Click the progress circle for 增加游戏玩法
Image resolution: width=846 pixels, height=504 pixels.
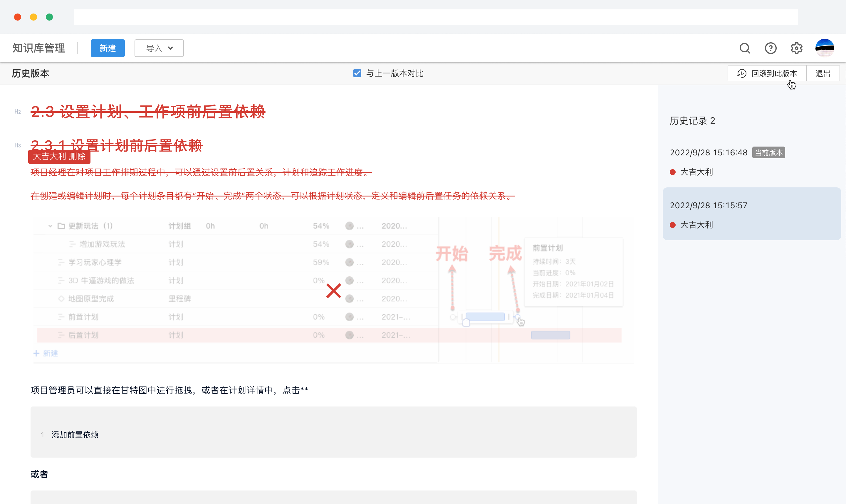350,244
